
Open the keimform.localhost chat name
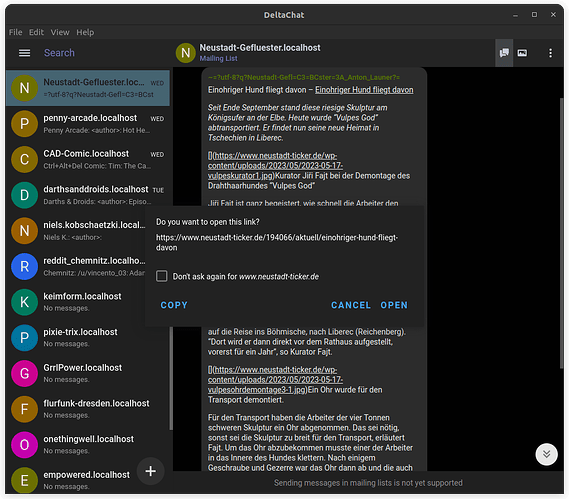coord(82,296)
